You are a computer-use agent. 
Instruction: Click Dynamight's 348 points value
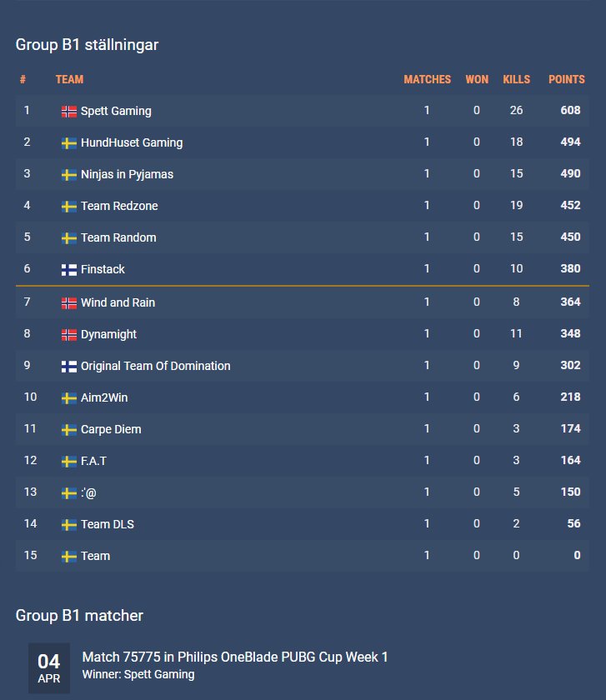[x=571, y=333]
